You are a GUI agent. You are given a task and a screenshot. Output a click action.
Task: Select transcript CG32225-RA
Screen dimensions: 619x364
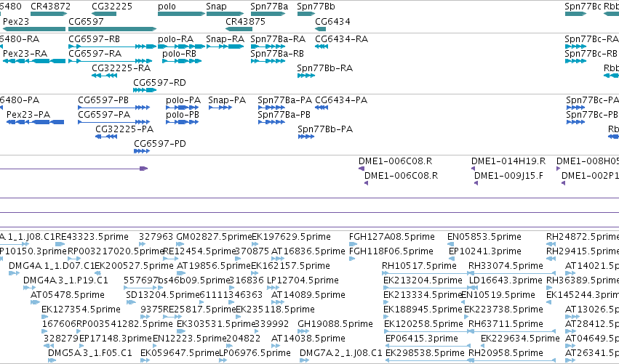104,76
